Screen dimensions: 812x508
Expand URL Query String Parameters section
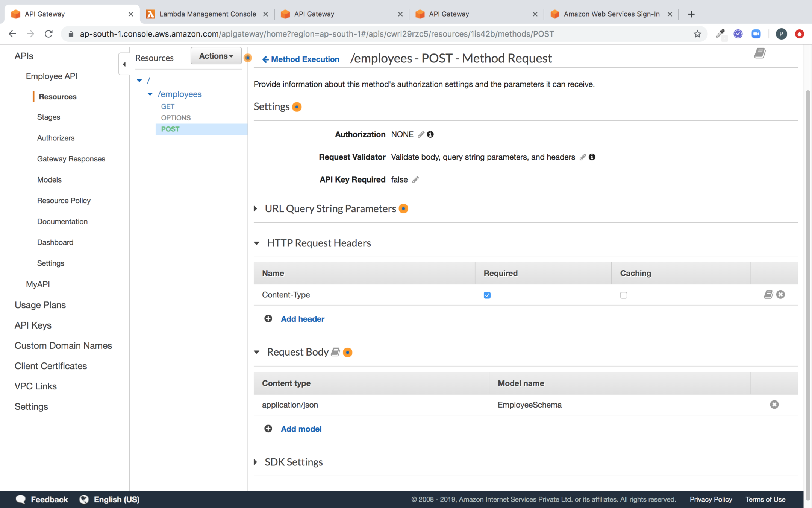coord(256,209)
